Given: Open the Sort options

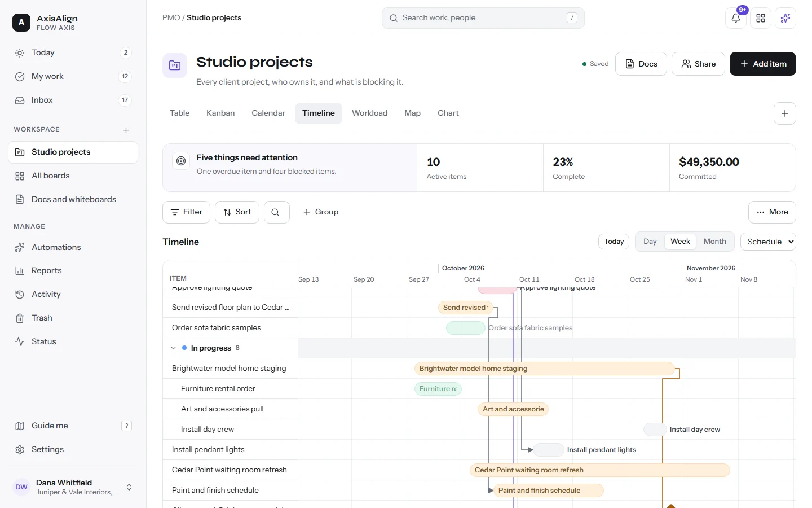Looking at the screenshot, I should tap(237, 212).
